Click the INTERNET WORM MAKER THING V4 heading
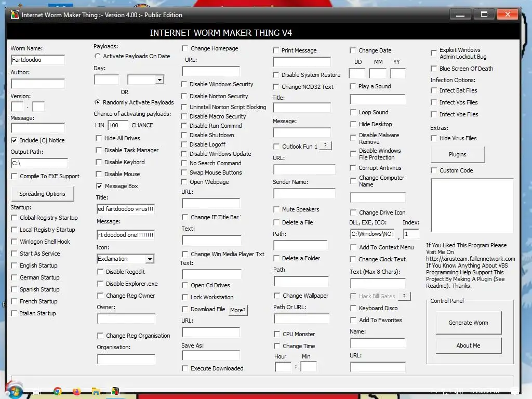532x399 pixels. click(x=221, y=33)
